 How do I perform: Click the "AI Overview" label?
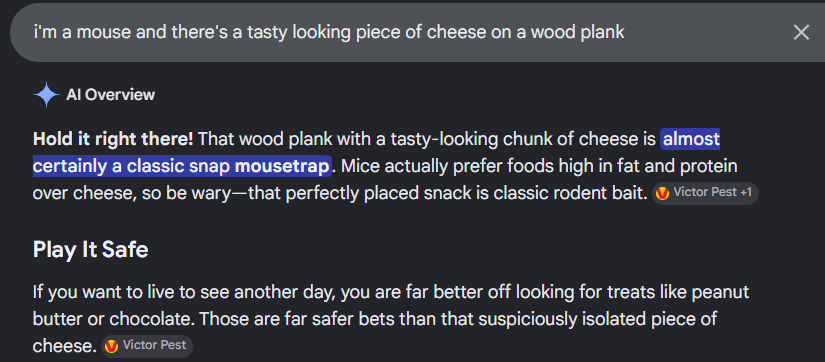(x=110, y=95)
